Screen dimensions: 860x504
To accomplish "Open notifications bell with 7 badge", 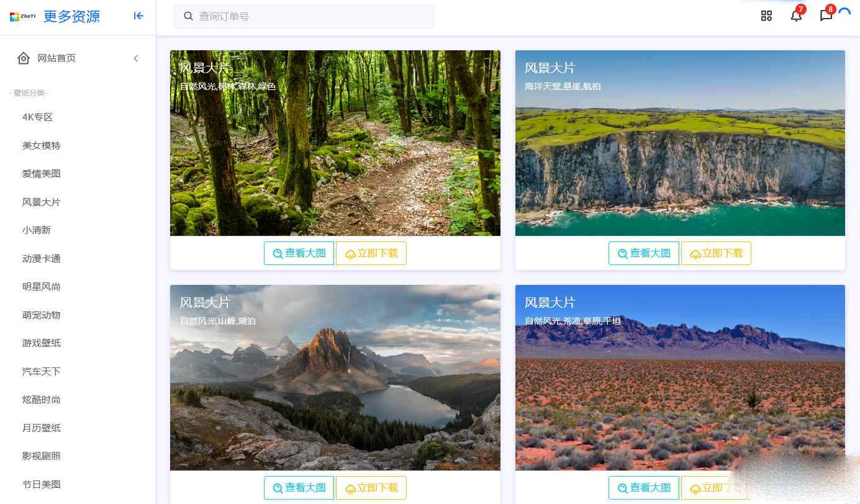I will [x=797, y=16].
